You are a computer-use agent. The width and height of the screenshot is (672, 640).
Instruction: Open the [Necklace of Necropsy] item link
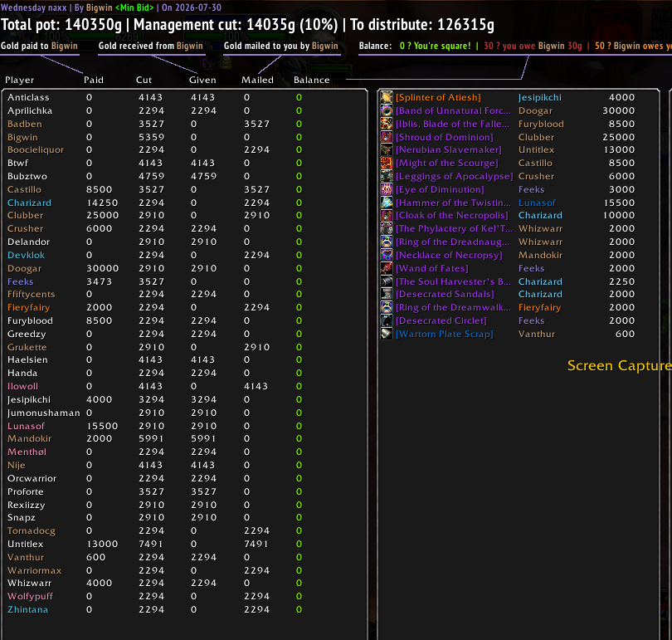(x=449, y=255)
